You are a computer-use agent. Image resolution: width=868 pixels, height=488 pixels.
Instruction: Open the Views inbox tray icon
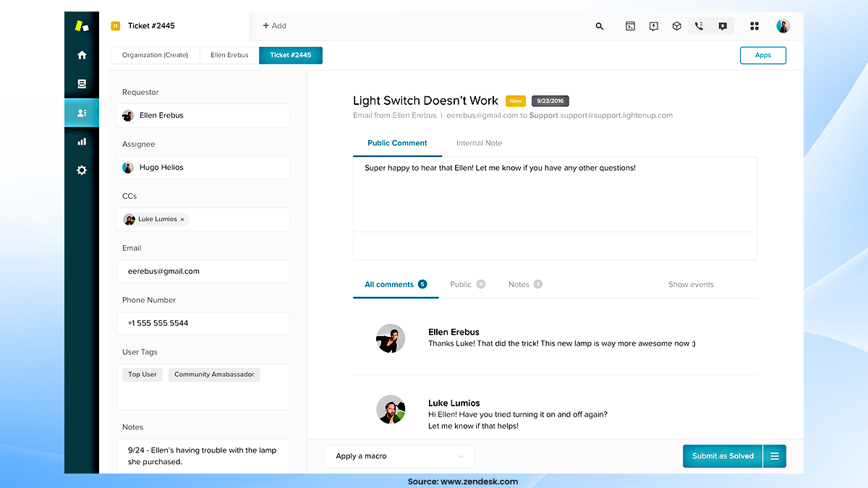[x=82, y=84]
